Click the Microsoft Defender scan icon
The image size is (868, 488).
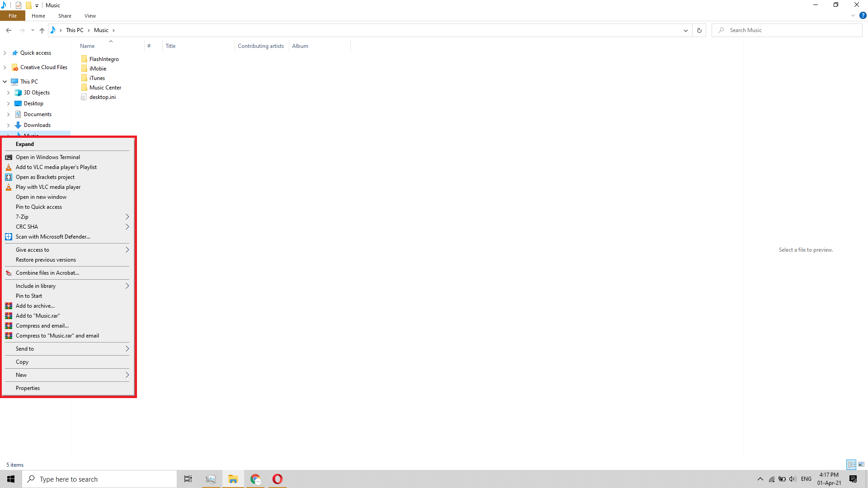point(8,237)
